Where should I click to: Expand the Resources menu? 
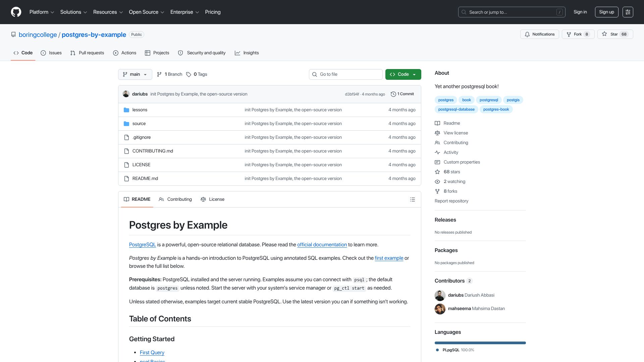[108, 12]
